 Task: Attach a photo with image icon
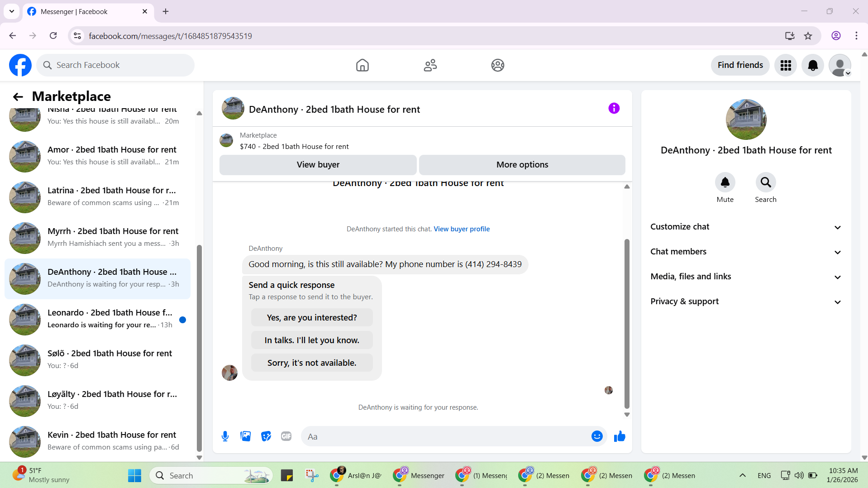pyautogui.click(x=245, y=436)
